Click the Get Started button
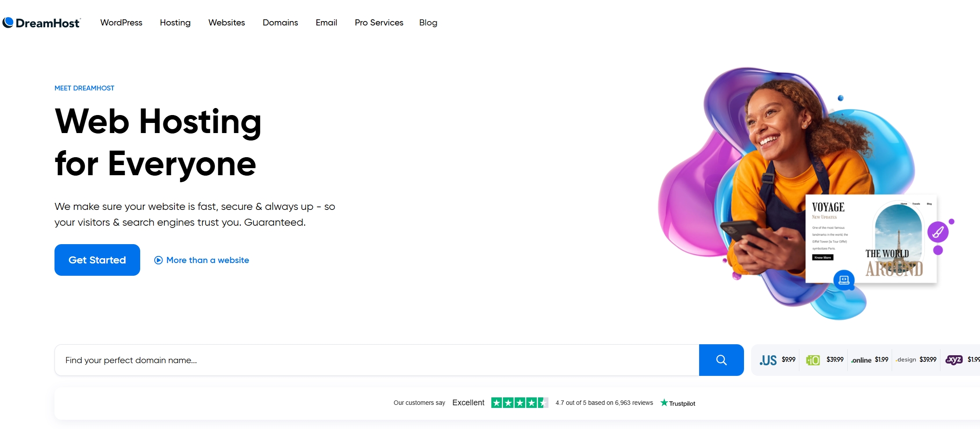Image resolution: width=980 pixels, height=429 pixels. pyautogui.click(x=97, y=260)
